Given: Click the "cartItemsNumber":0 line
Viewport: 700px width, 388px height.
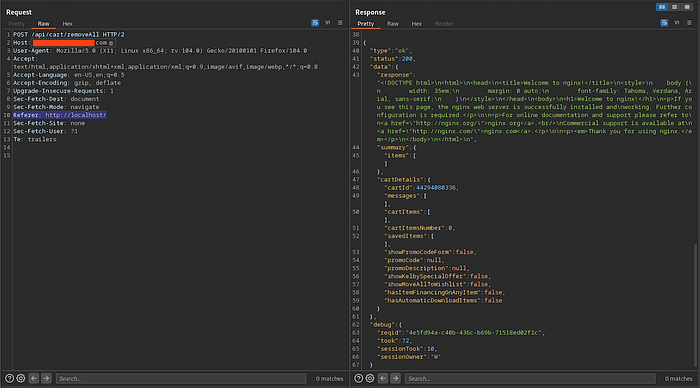Looking at the screenshot, I should [x=420, y=228].
